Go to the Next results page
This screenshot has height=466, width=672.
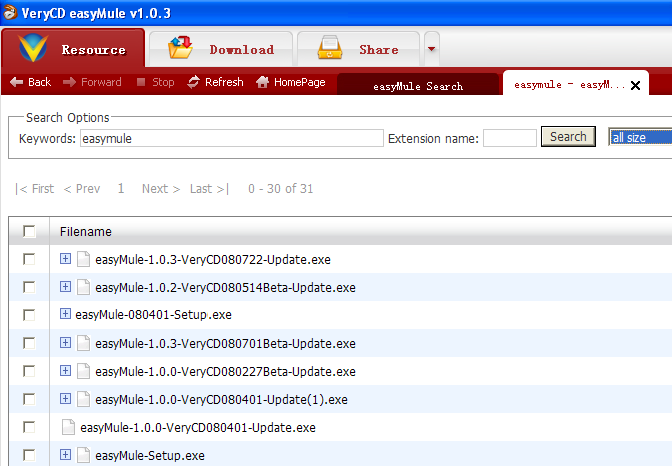point(160,188)
